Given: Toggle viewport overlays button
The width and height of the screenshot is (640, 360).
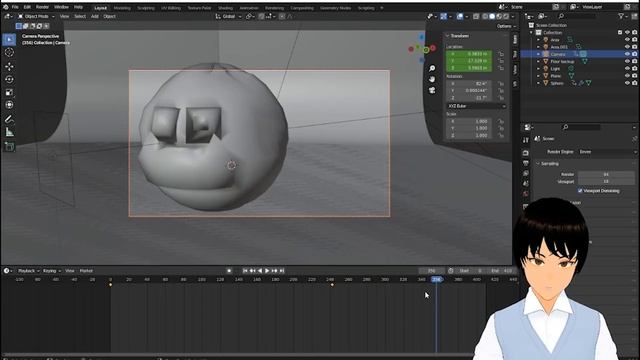Looking at the screenshot, I should point(460,16).
